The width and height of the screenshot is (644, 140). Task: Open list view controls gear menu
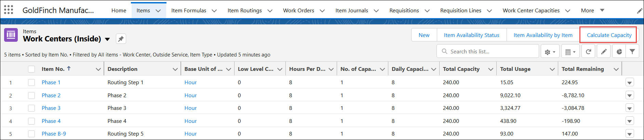[550, 52]
